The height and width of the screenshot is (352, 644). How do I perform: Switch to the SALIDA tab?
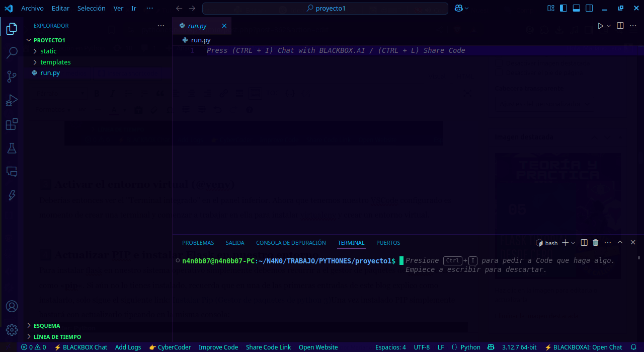tap(235, 243)
